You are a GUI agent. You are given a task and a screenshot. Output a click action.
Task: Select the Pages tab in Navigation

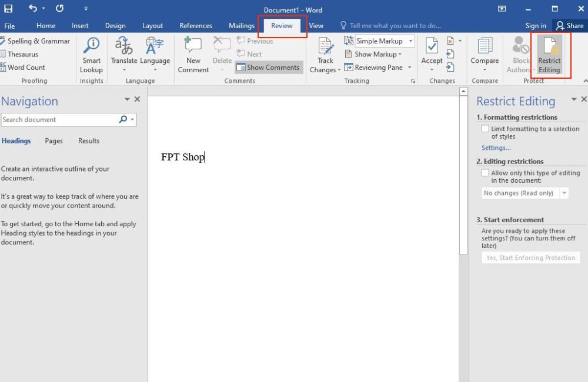(54, 141)
